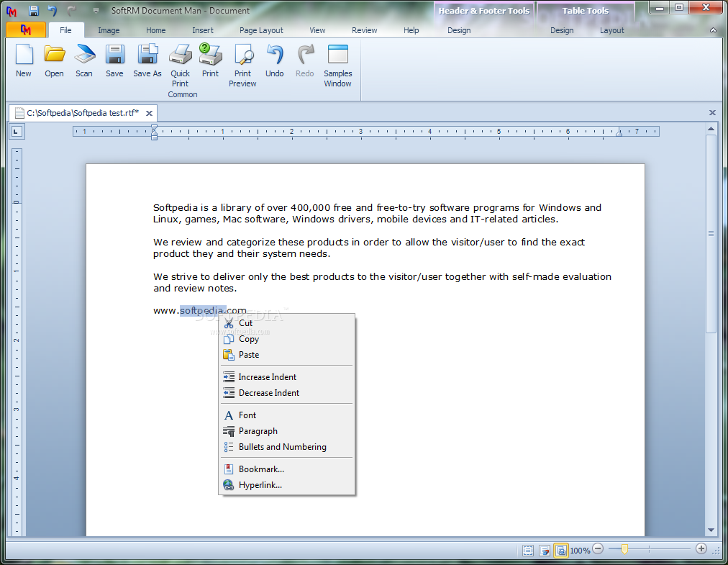This screenshot has height=565, width=728.
Task: Open Paragraph settings from the context menu
Action: pos(286,430)
